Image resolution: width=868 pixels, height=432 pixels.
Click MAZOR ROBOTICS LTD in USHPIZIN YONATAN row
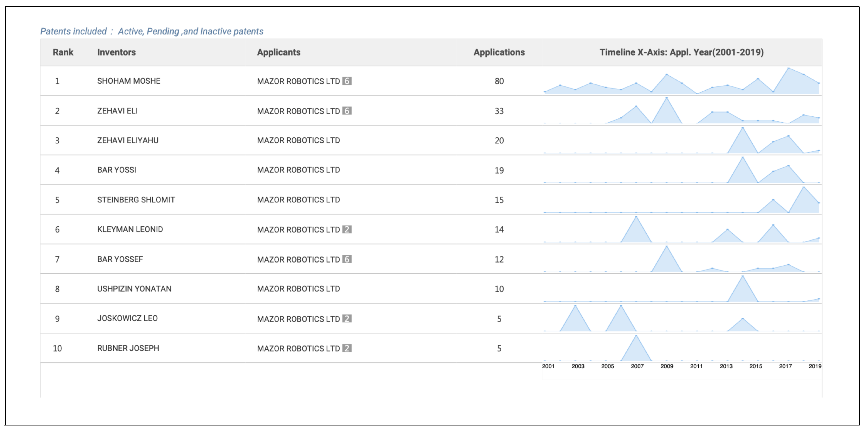pos(298,289)
